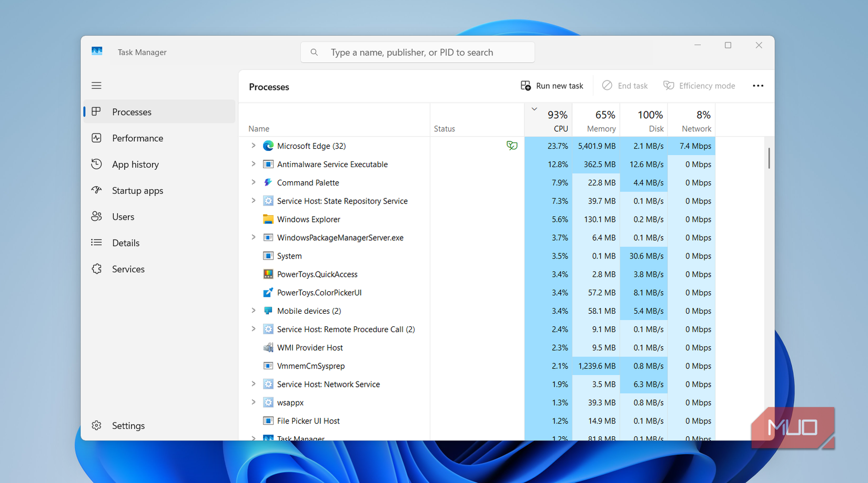Click the PowerToys.QuickAccess icon

(x=268, y=274)
